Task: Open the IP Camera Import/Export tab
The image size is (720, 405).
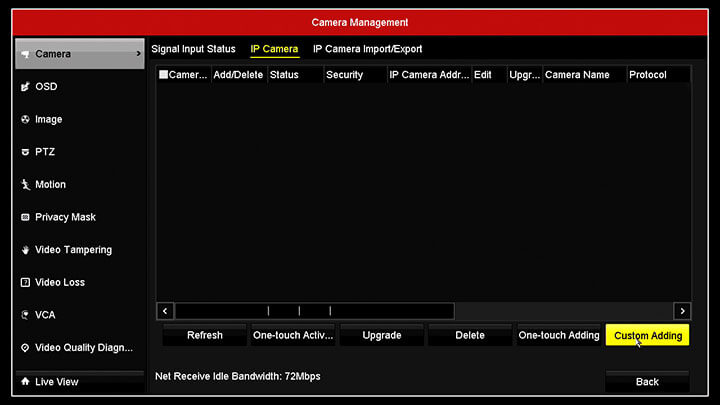Action: (367, 49)
